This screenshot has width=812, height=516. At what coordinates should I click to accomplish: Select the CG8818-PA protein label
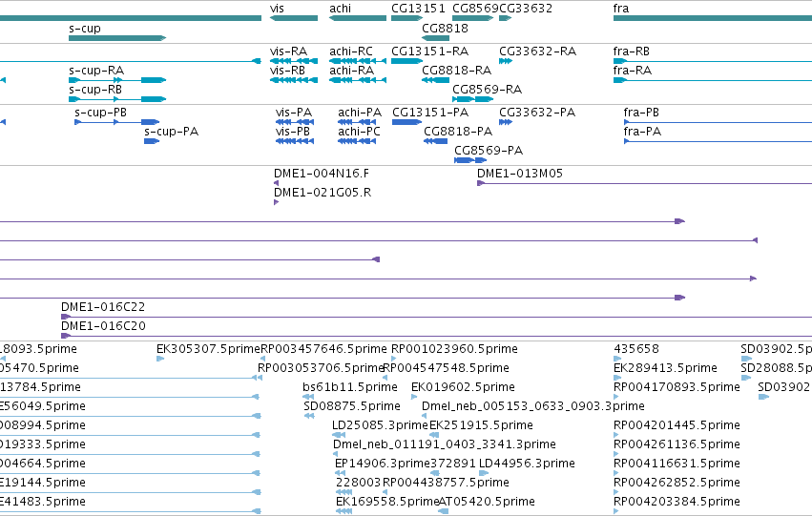pyautogui.click(x=458, y=132)
